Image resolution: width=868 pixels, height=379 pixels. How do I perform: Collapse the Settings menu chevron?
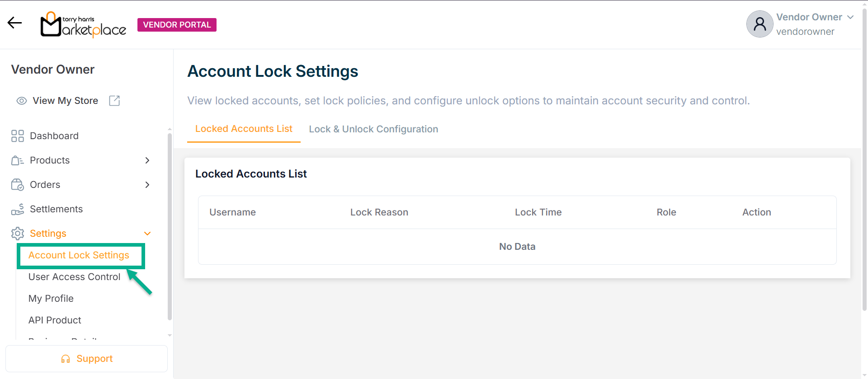(147, 234)
